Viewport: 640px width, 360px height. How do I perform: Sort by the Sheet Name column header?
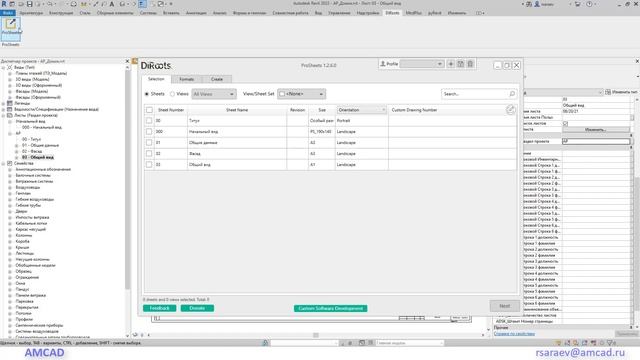[237, 110]
